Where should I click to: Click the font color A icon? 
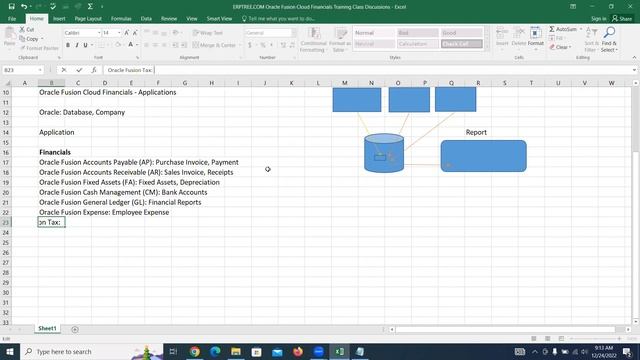(130, 45)
